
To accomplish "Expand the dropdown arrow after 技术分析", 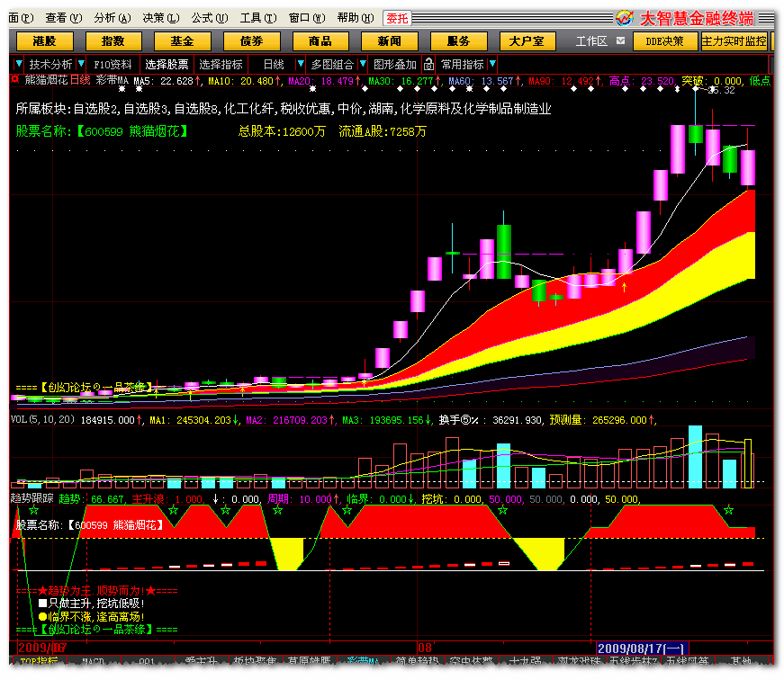I will pyautogui.click(x=81, y=64).
